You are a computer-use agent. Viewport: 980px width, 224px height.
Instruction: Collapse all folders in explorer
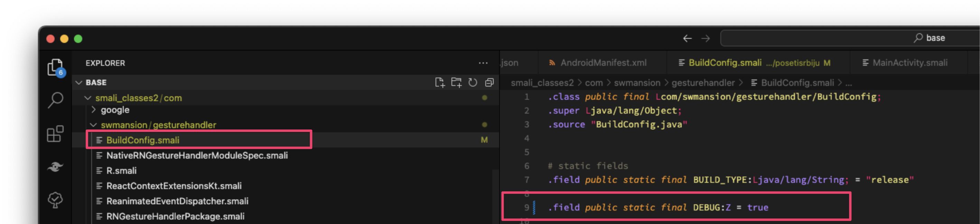coord(489,82)
